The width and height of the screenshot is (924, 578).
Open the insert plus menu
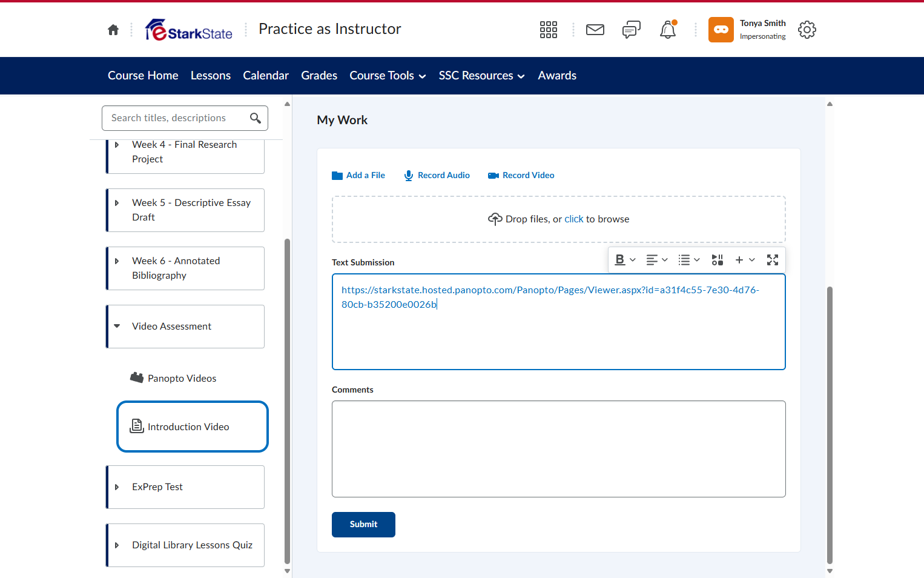pos(745,260)
